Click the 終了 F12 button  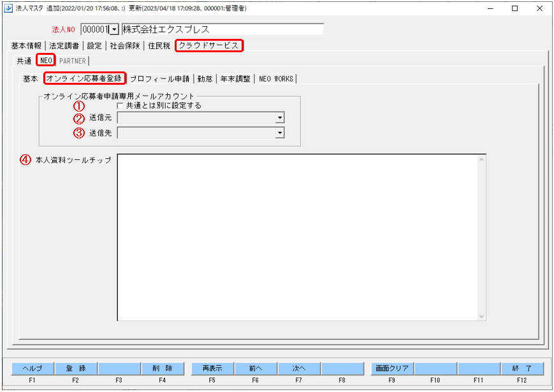pos(522,368)
